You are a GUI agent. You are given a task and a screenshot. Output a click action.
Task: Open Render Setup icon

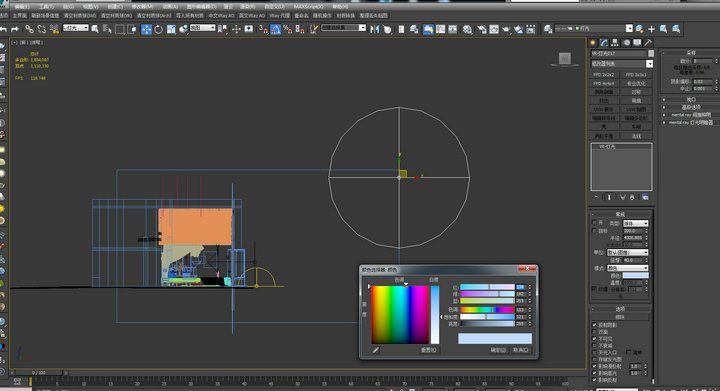click(x=481, y=29)
